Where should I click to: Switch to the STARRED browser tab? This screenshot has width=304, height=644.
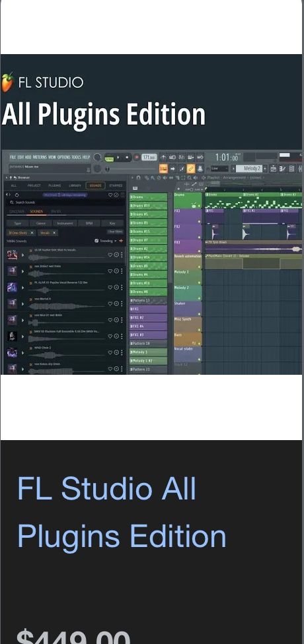(116, 185)
